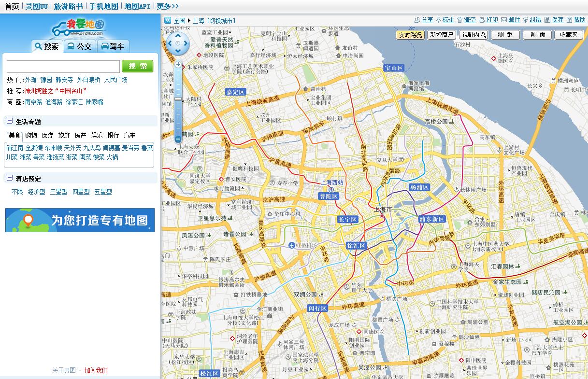Open 保存 save from the top toolbar
This screenshot has height=379, width=588.
554,20
